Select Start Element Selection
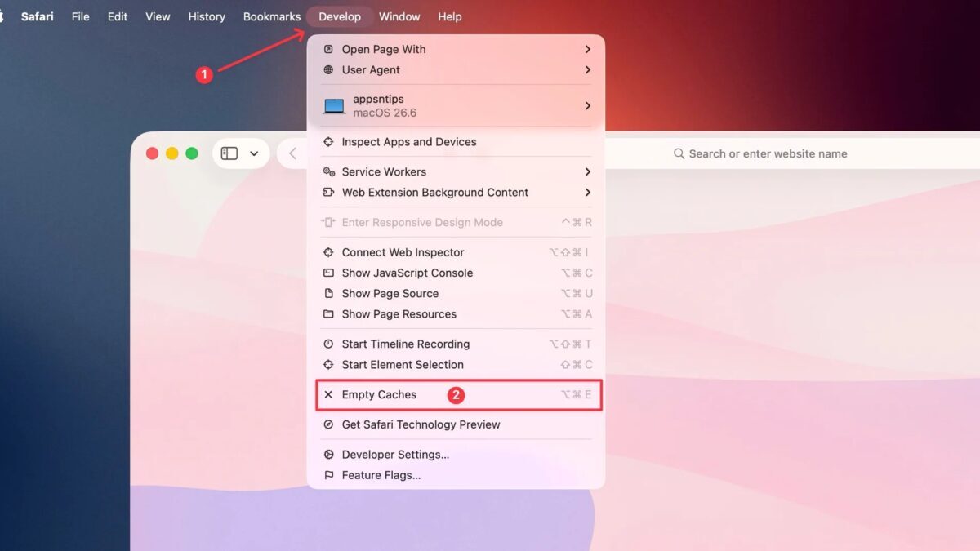Screen dimensions: 980x551 pos(457,365)
